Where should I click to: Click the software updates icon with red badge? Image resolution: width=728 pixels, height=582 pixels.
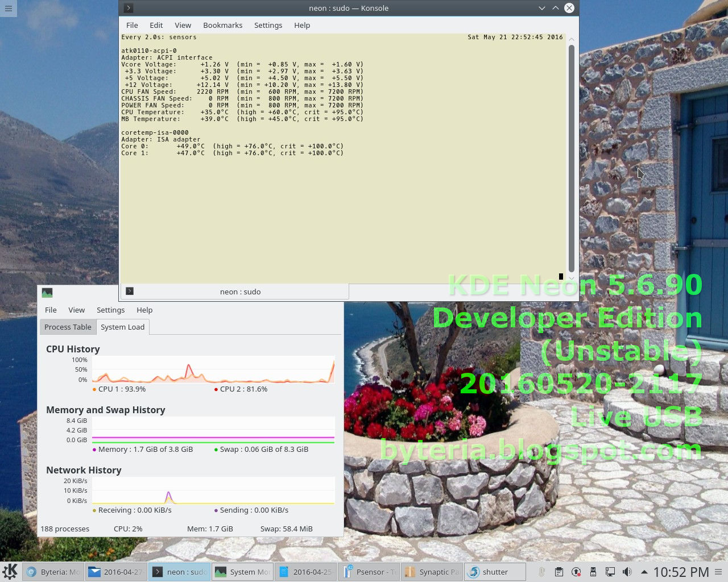click(x=576, y=572)
